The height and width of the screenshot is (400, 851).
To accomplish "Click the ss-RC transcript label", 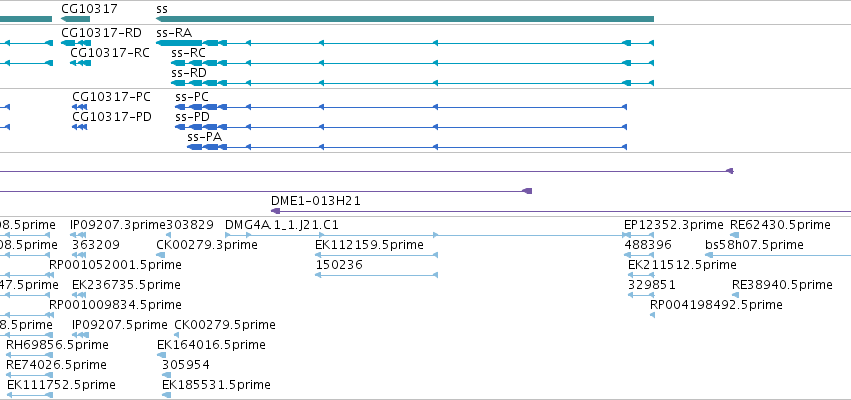I will click(188, 53).
